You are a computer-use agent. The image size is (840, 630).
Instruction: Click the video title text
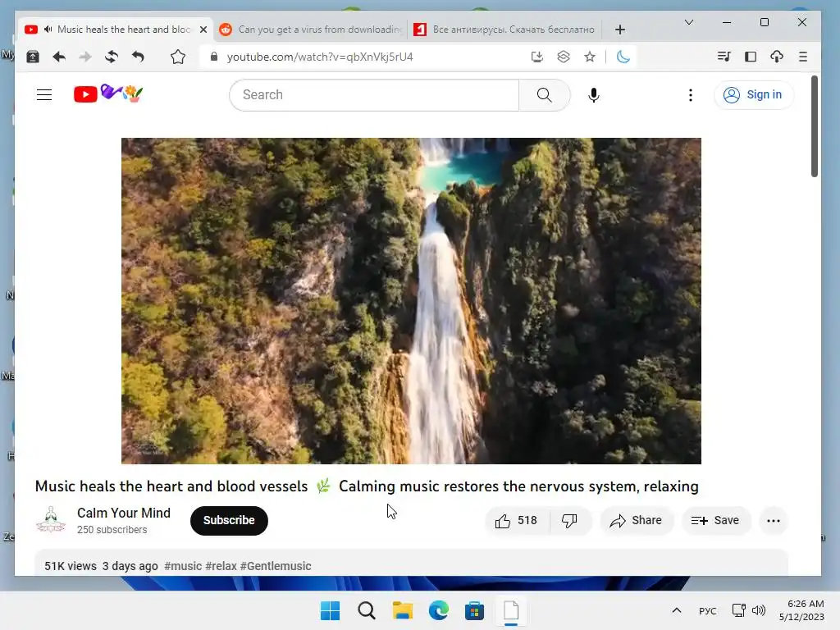coord(367,486)
